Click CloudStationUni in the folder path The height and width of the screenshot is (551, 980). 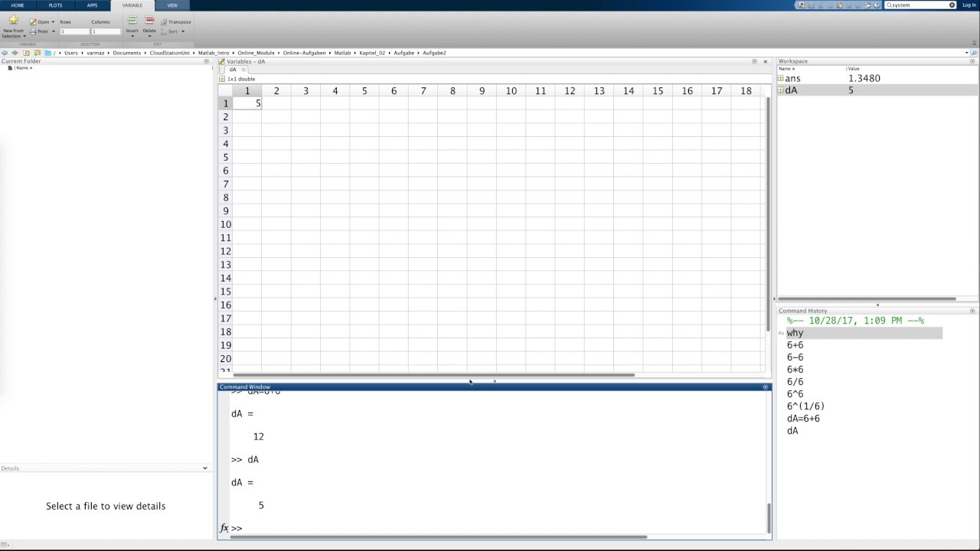pos(169,53)
